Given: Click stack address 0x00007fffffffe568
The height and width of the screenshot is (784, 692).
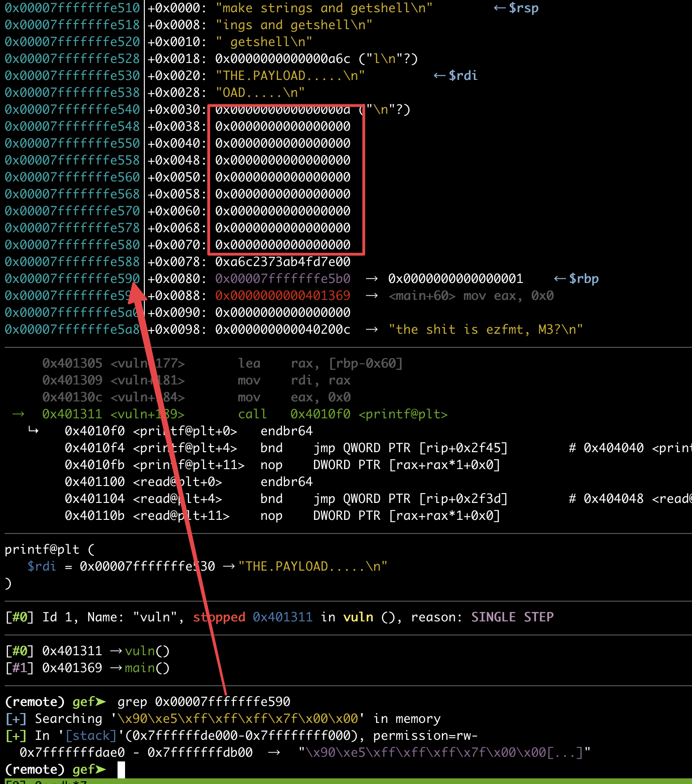Looking at the screenshot, I should coord(72,194).
